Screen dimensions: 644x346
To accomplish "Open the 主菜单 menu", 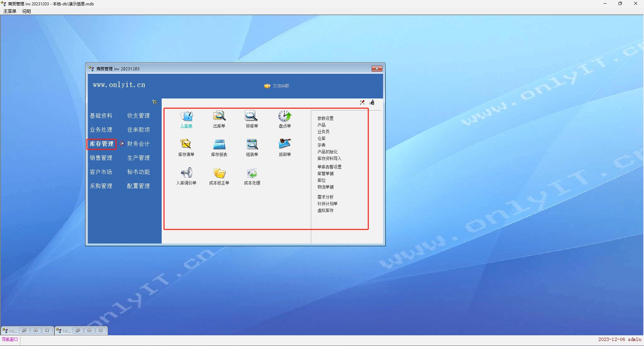I will click(10, 11).
